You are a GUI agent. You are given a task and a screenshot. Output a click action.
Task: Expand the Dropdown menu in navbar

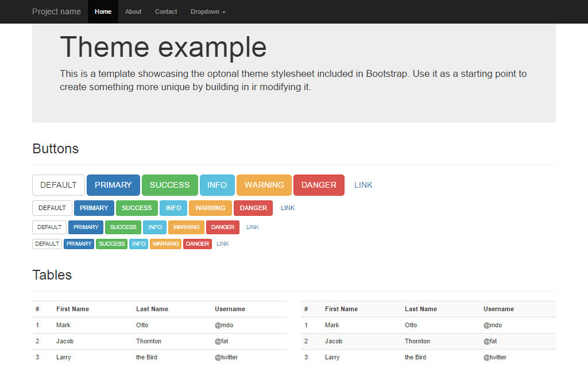(208, 11)
